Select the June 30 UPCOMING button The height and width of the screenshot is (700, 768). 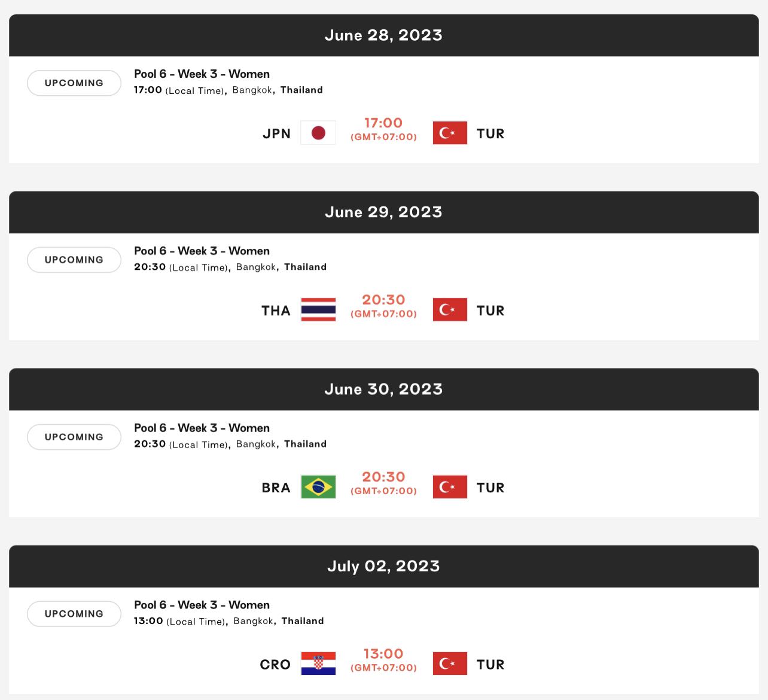pyautogui.click(x=74, y=437)
